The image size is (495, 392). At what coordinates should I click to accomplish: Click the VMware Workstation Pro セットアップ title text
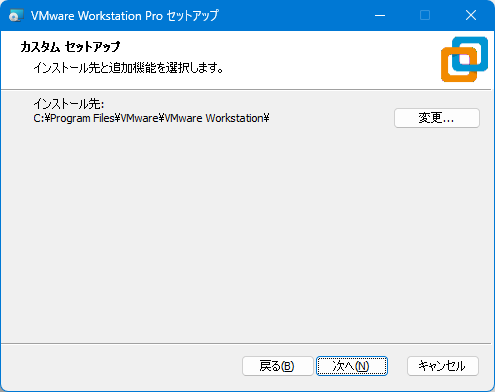pyautogui.click(x=125, y=16)
